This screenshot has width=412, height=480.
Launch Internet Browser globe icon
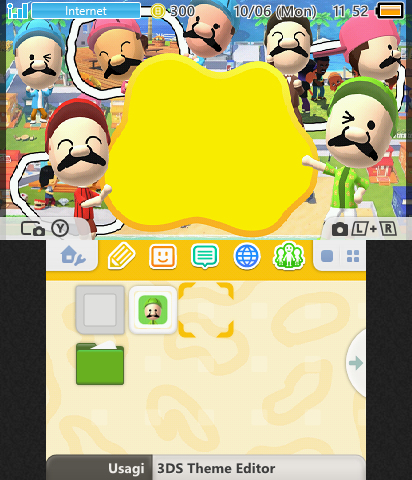point(247,256)
